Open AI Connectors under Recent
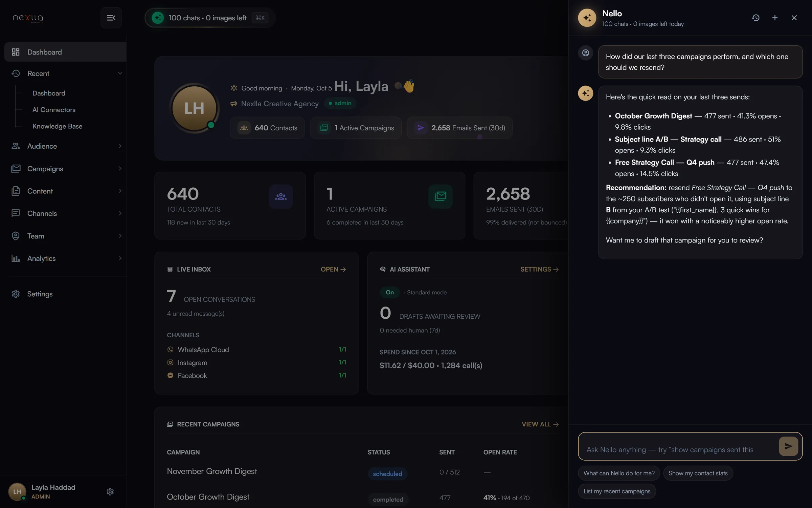 54,110
